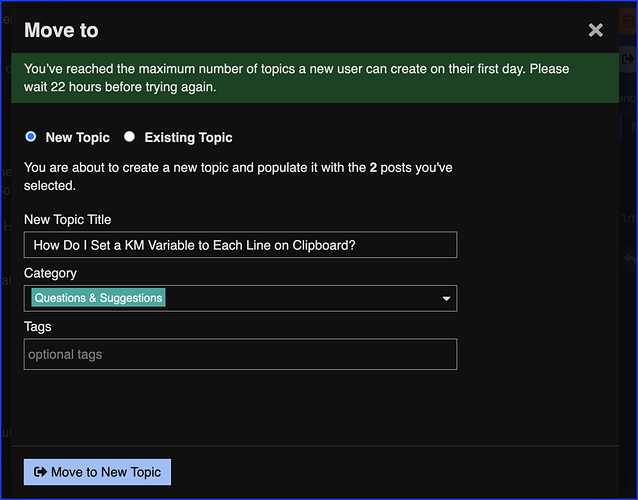Click the optional tags input field
The height and width of the screenshot is (500, 638).
click(x=240, y=354)
